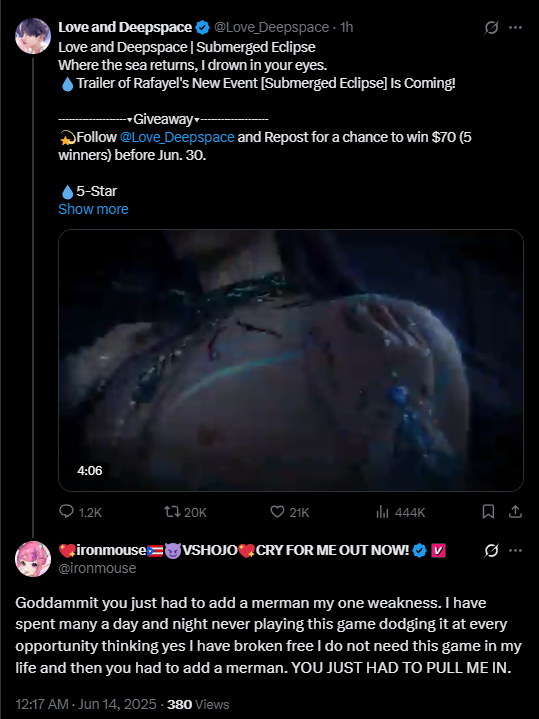Open more options menu on ironmouse tweet

coord(515,550)
